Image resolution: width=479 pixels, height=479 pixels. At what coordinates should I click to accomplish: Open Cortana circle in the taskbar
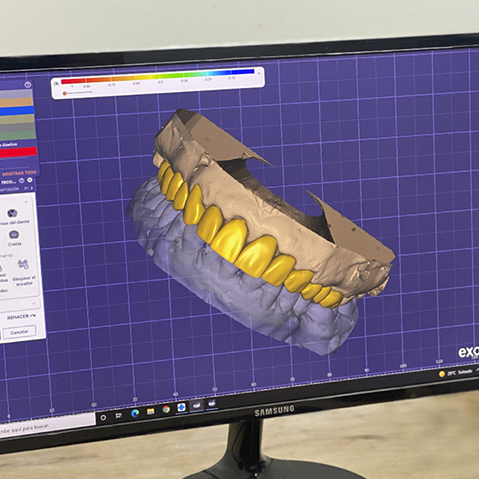point(103,417)
